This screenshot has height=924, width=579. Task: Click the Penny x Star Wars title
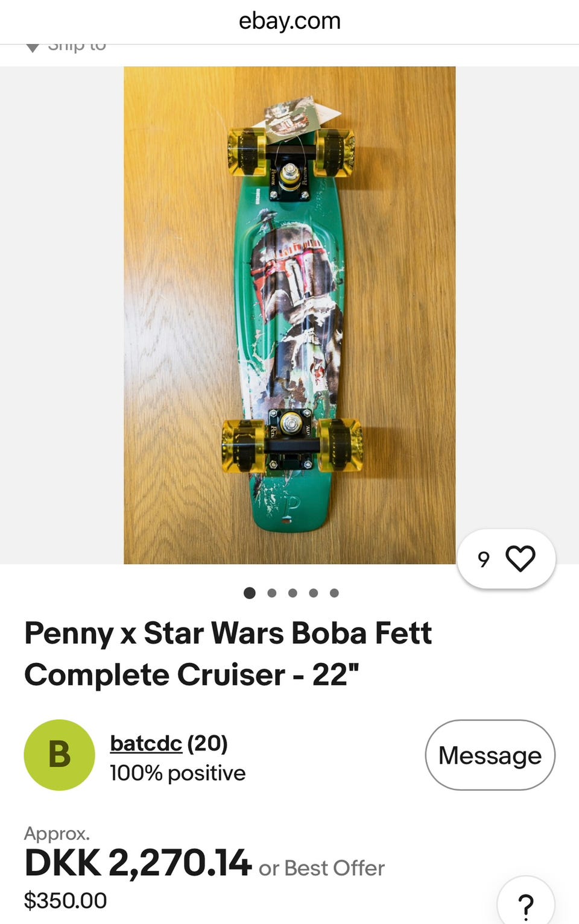228,654
